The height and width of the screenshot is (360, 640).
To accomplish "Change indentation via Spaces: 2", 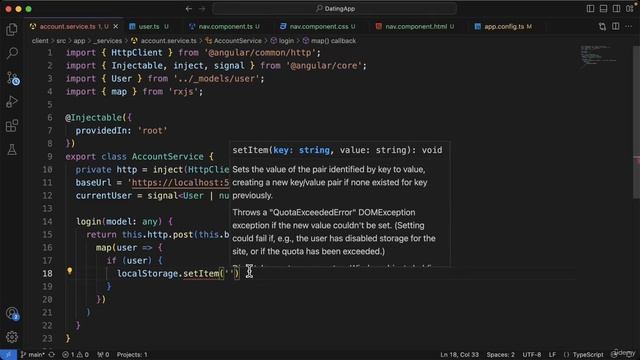I will point(500,355).
